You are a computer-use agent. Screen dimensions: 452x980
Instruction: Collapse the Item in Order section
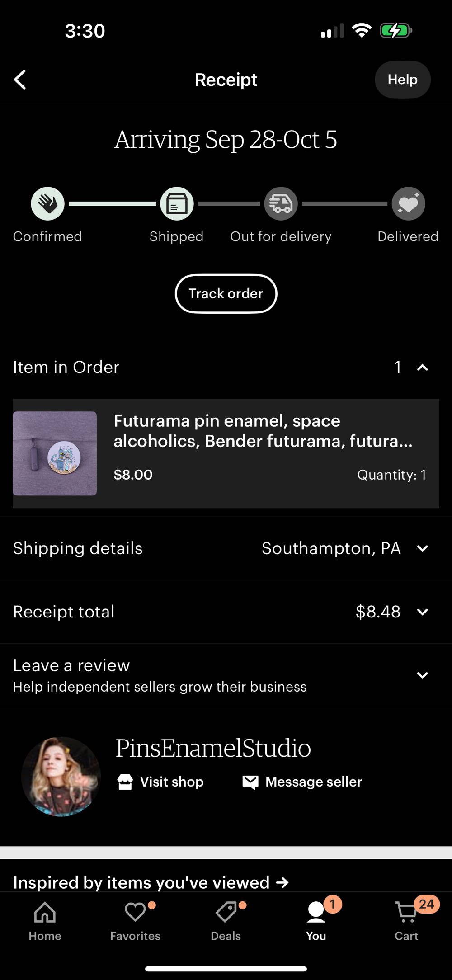coord(422,367)
